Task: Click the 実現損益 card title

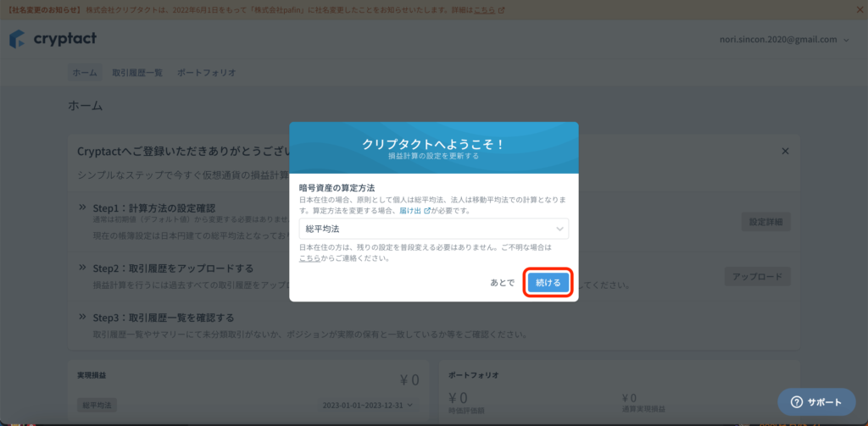Action: click(92, 374)
